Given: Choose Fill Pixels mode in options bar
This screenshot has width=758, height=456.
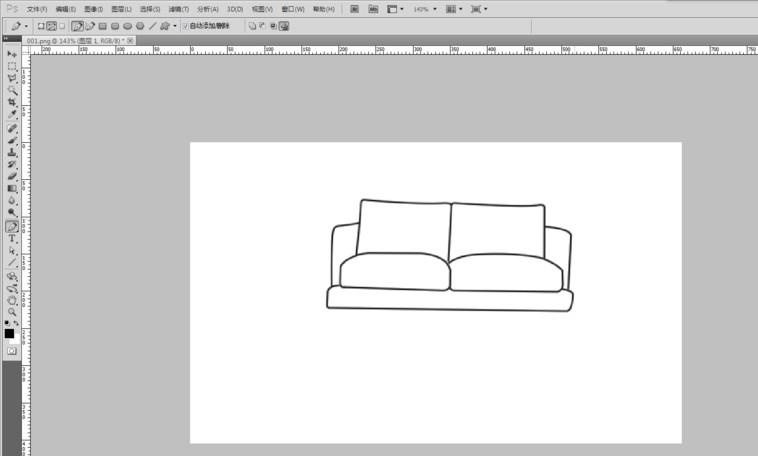Looking at the screenshot, I should (62, 26).
